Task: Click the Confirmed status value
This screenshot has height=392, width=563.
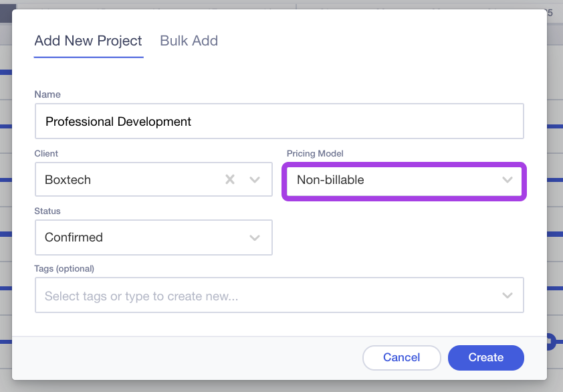Action: point(74,237)
